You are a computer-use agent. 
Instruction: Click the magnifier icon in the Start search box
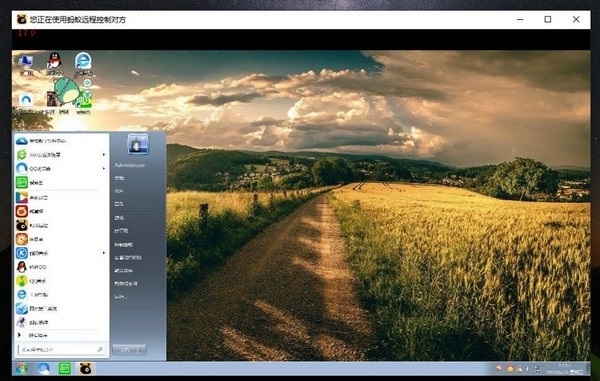click(x=100, y=349)
